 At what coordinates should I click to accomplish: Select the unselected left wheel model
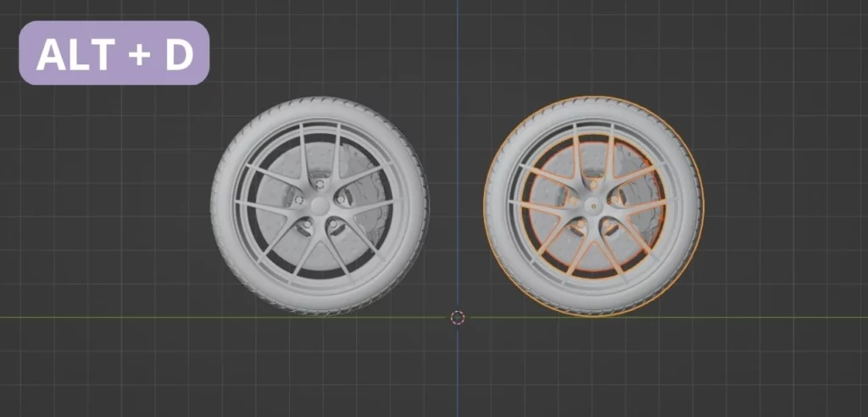pos(320,205)
